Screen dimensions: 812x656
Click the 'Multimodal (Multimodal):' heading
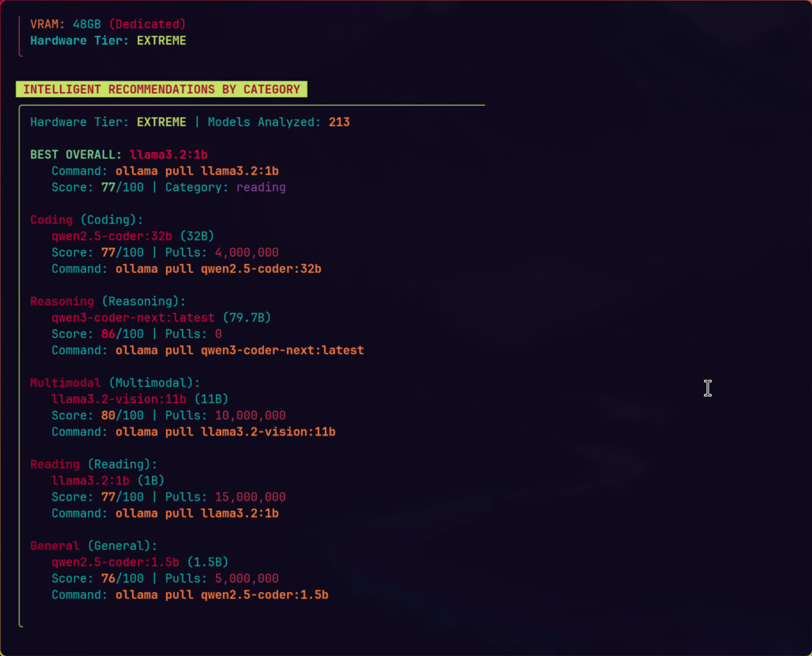[115, 383]
